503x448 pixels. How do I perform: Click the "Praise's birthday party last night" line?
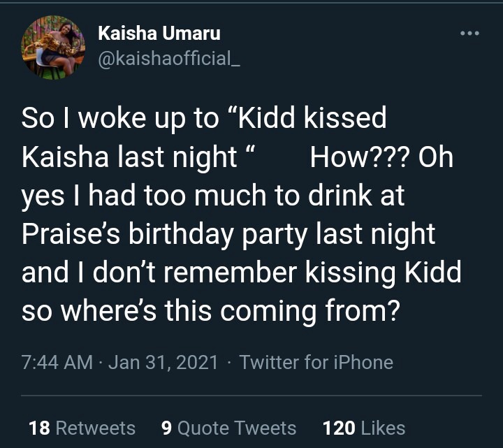pos(228,234)
